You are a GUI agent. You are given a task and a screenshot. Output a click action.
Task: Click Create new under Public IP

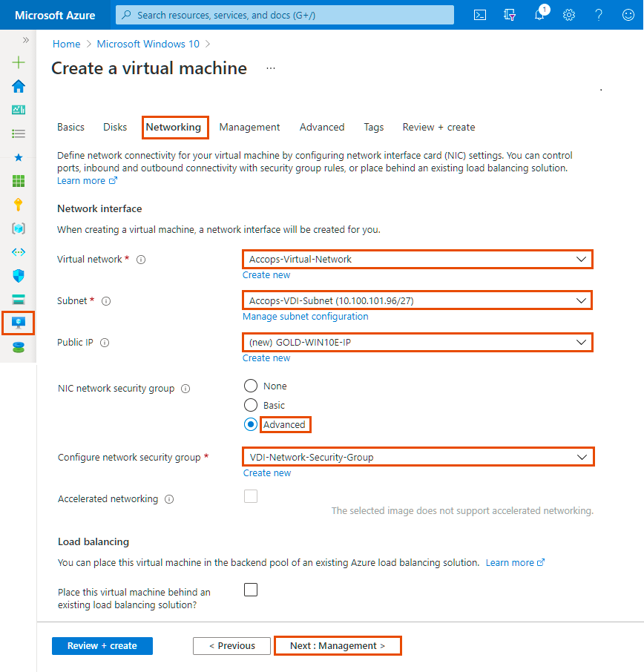click(266, 358)
